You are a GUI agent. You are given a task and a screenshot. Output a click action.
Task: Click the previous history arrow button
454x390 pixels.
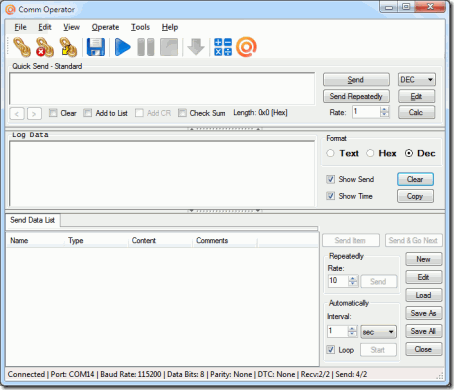pos(17,114)
